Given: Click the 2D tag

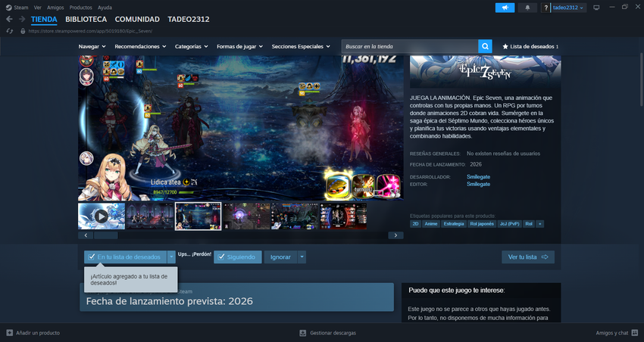Looking at the screenshot, I should tap(416, 224).
